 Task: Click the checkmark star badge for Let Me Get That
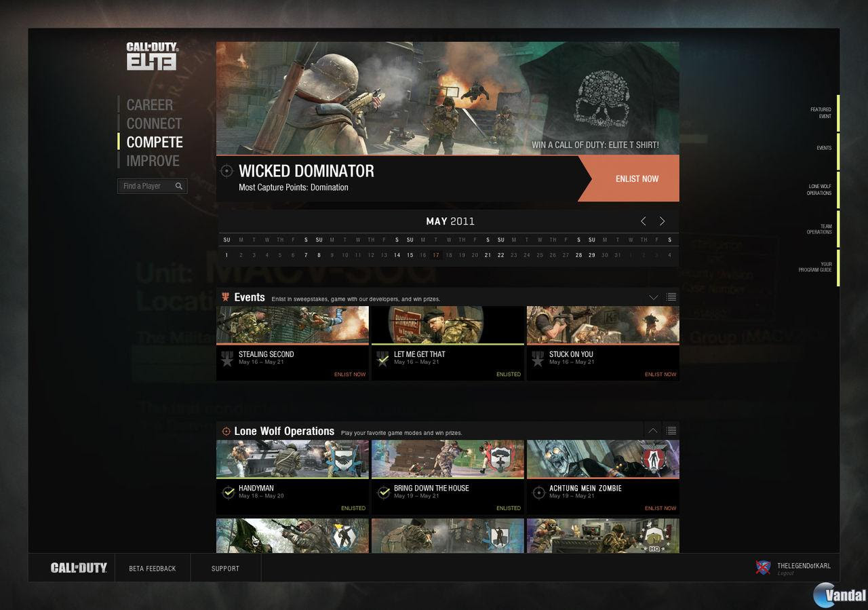[x=382, y=359]
